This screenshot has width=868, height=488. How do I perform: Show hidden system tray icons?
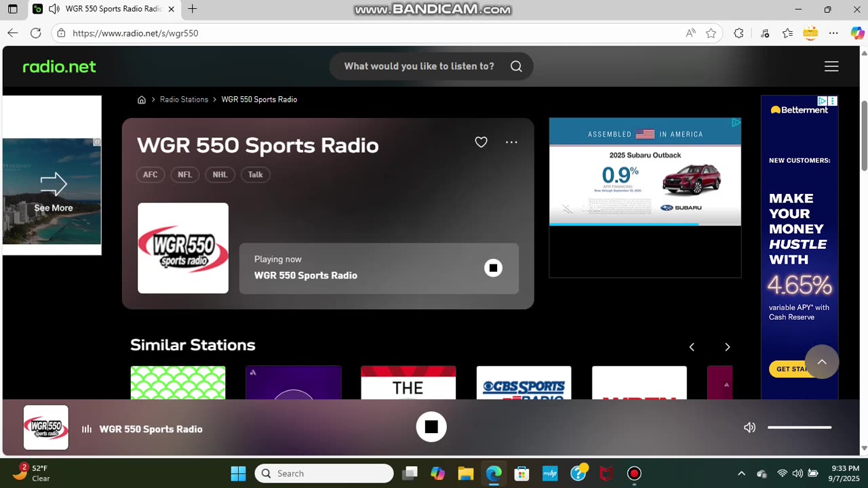pyautogui.click(x=741, y=473)
